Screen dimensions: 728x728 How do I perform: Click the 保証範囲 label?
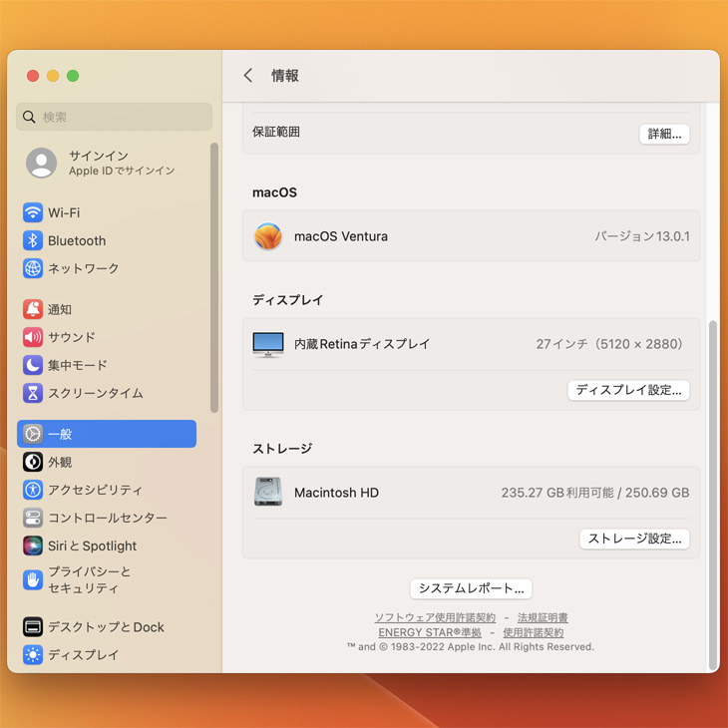click(x=276, y=132)
